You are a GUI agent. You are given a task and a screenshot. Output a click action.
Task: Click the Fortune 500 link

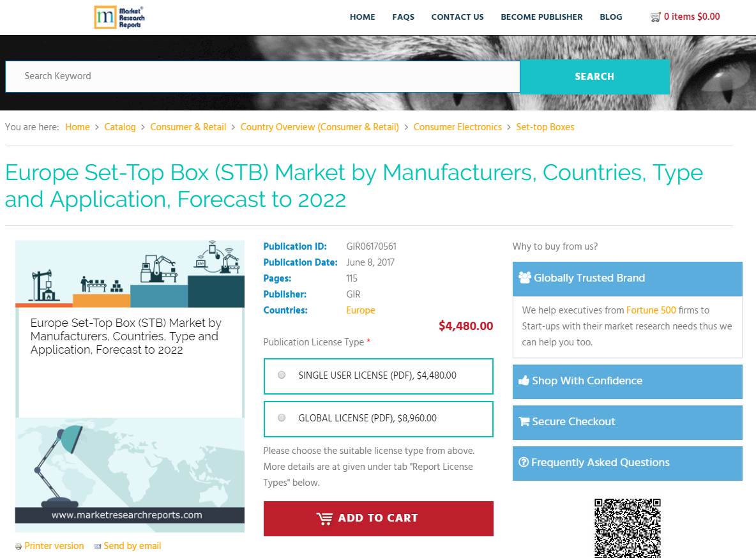(651, 310)
